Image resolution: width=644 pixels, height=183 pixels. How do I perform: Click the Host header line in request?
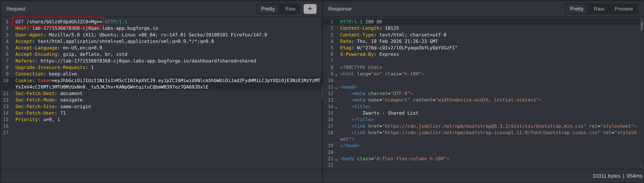[87, 28]
